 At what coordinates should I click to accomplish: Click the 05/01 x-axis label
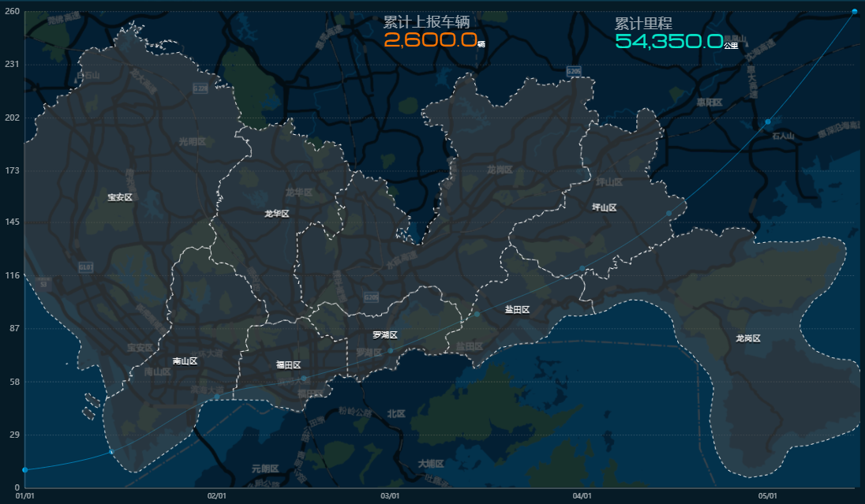coord(767,496)
